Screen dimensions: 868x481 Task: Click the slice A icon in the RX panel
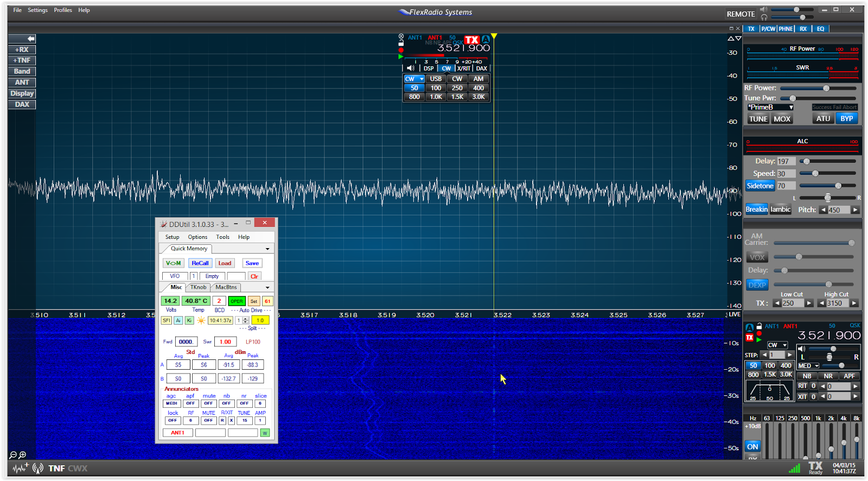749,327
